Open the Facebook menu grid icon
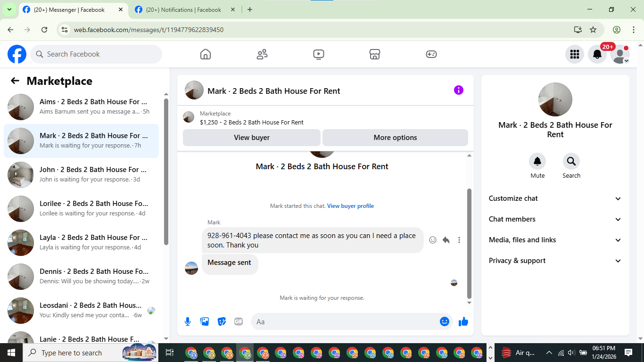Screen dimensions: 644x362 575,54
